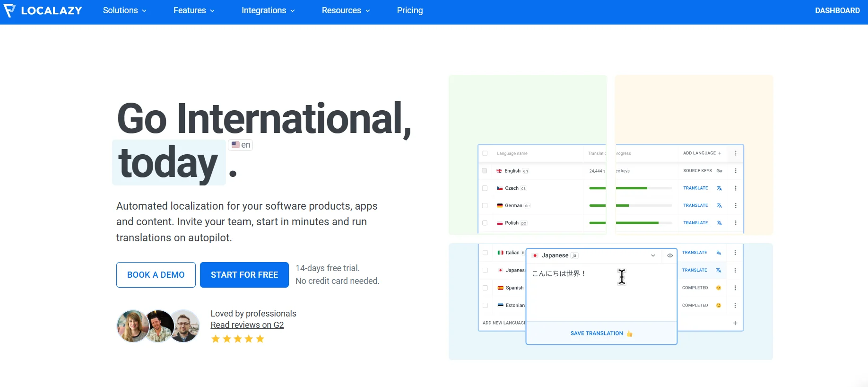
Task: Click the plus icon beside Add Language
Action: pyautogui.click(x=720, y=153)
